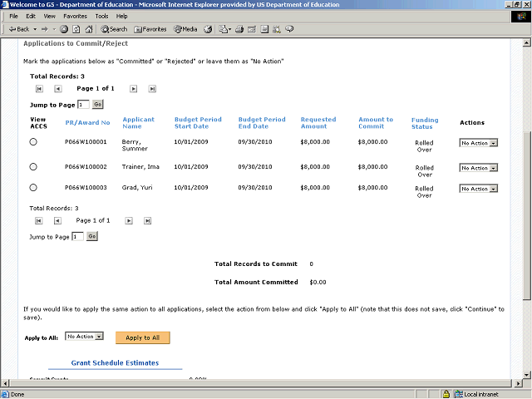Click the Forward arrow in the toolbar
This screenshot has height=399, width=532.
pyautogui.click(x=45, y=29)
